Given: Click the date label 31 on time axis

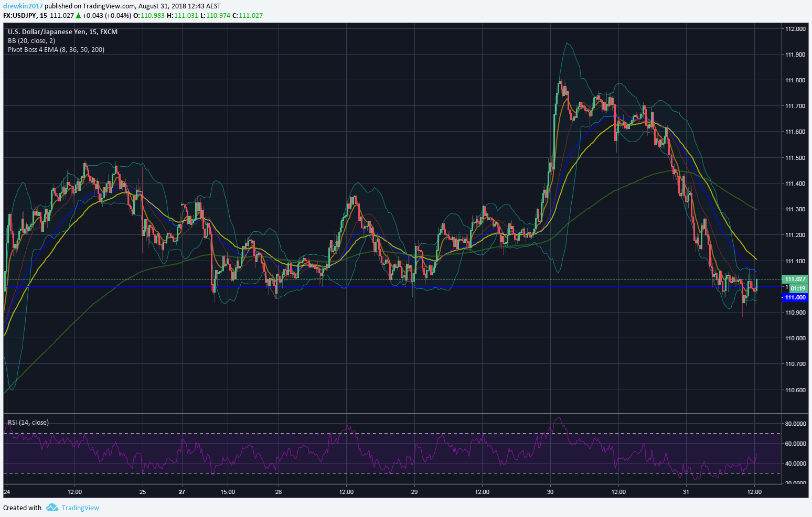Looking at the screenshot, I should (x=686, y=492).
